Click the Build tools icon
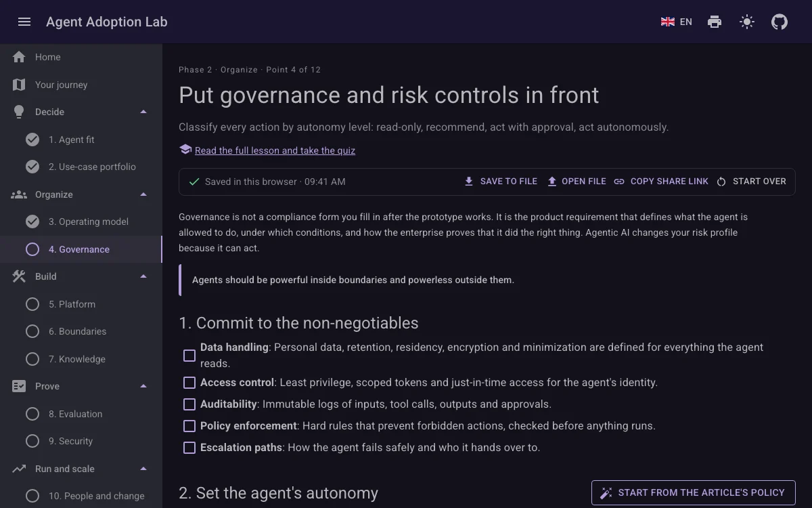 [x=19, y=276]
